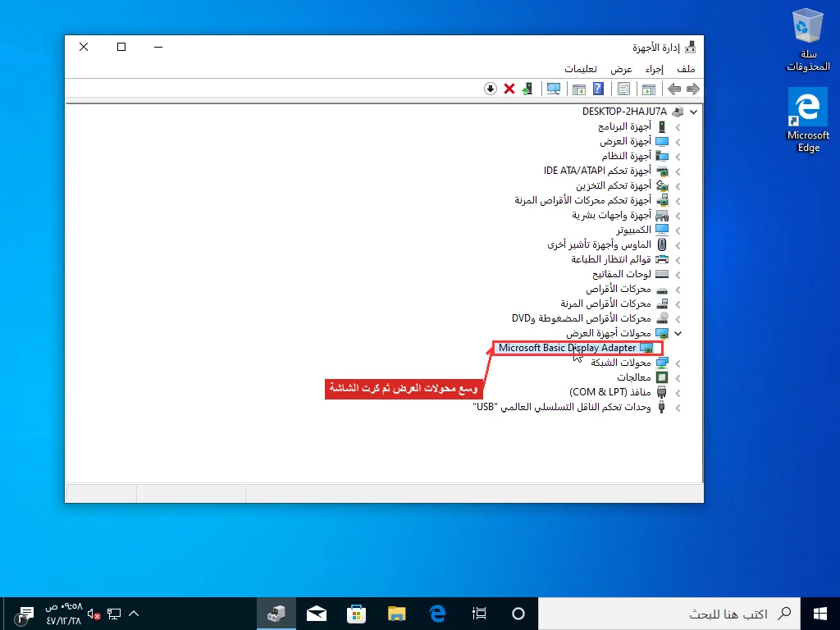Click the معالجات processor chip icon
The image size is (840, 630).
[662, 377]
